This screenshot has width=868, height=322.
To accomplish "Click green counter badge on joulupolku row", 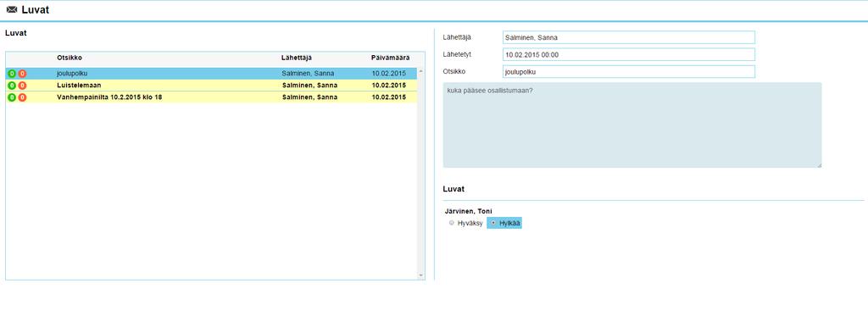I will 12,74.
